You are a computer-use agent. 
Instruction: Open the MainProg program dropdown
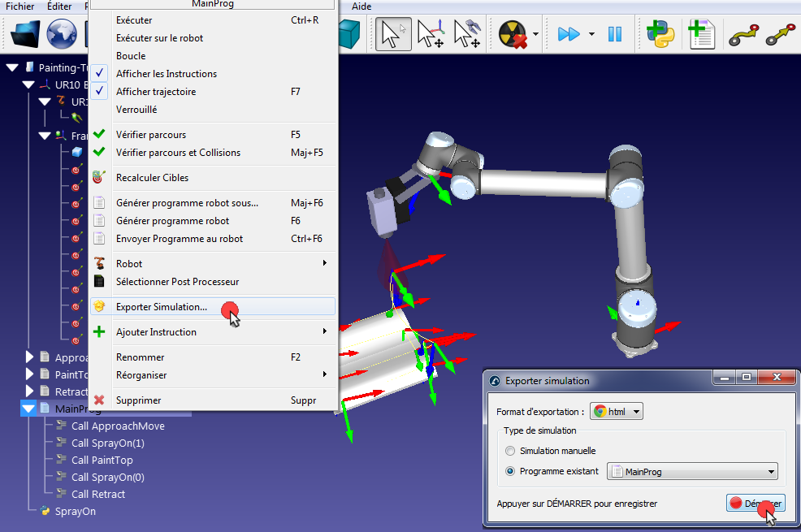[x=692, y=472]
